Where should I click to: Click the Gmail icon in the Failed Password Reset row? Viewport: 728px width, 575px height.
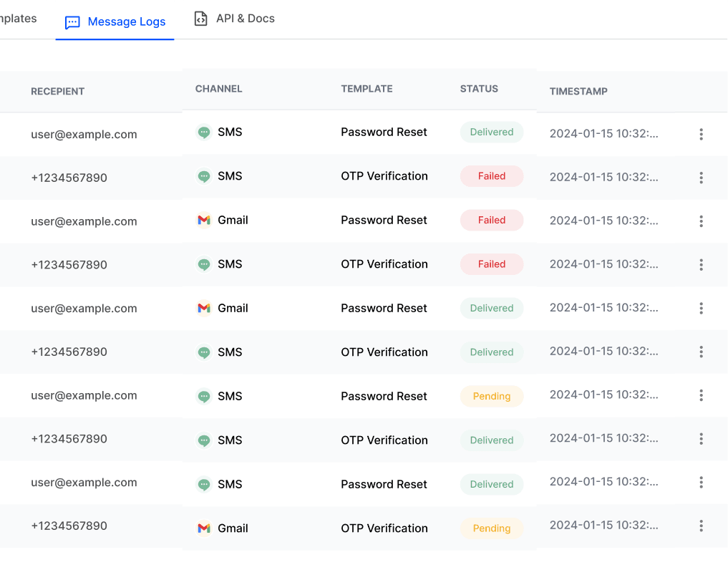tap(204, 220)
